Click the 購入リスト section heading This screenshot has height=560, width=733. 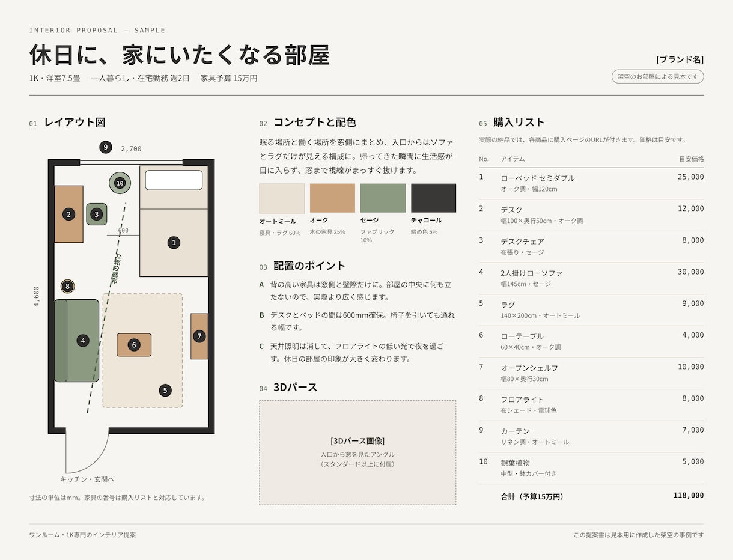point(519,122)
